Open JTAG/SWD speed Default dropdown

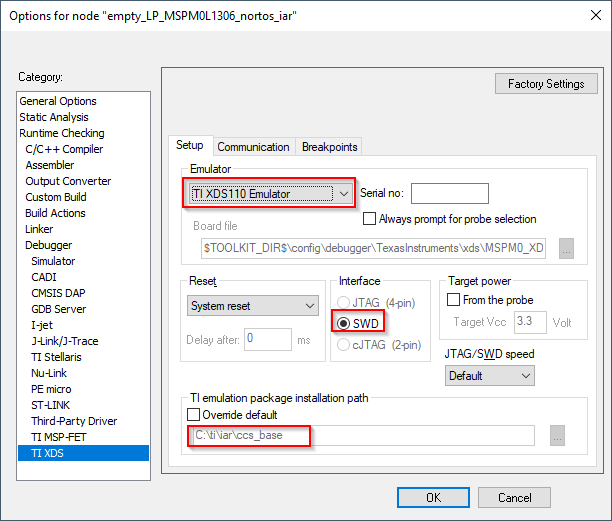click(x=489, y=376)
